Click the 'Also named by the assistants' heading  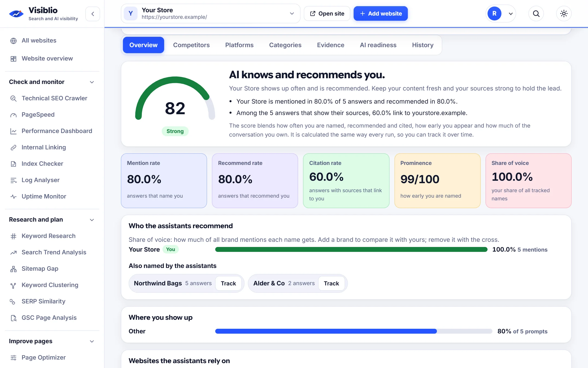173,266
